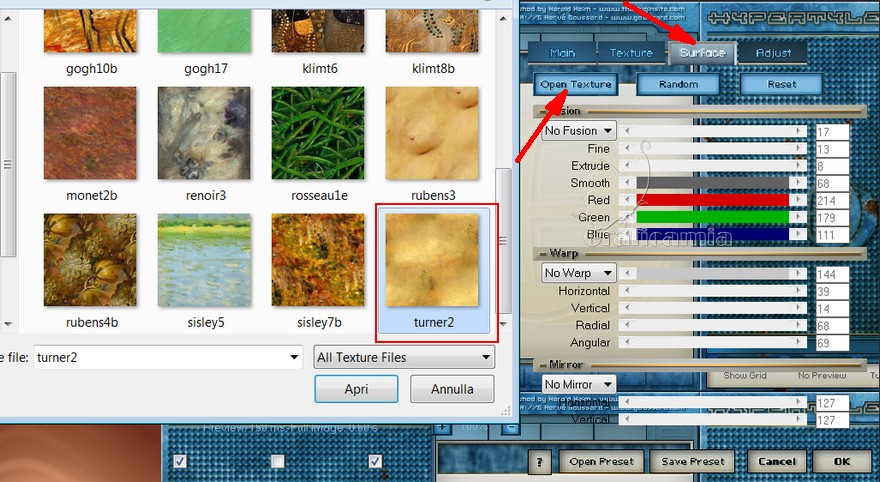Click the plugin's OK button
This screenshot has height=482, width=880.
pos(841,462)
